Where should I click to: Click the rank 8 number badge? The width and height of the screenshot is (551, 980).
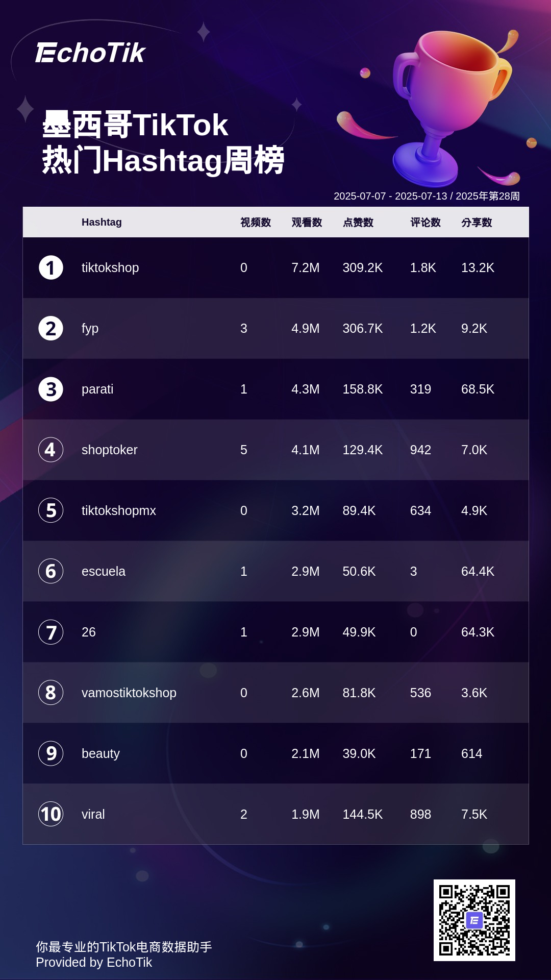coord(51,693)
